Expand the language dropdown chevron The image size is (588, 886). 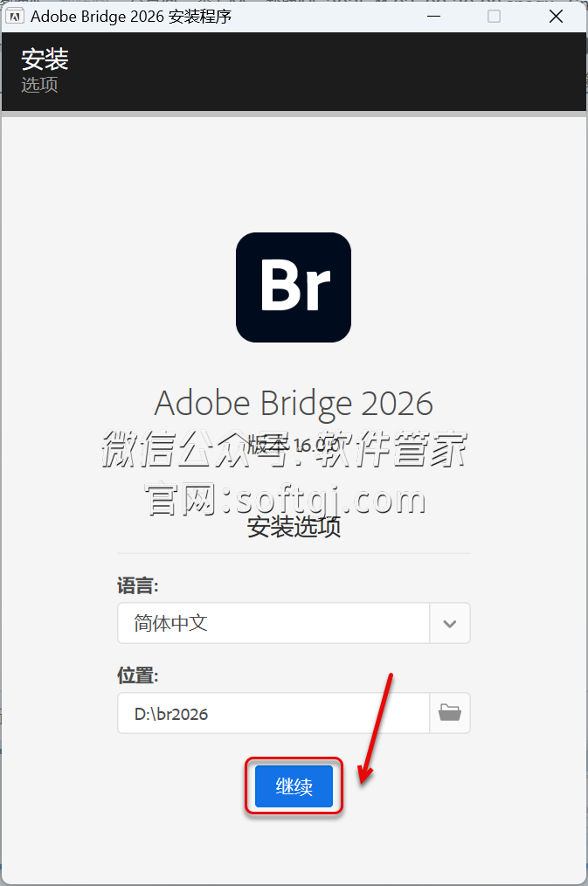(x=450, y=623)
